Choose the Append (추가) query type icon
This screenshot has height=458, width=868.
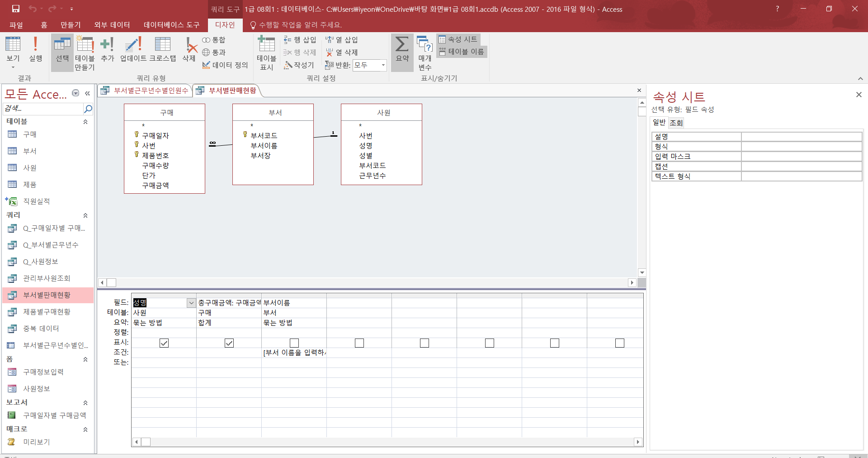tap(107, 49)
